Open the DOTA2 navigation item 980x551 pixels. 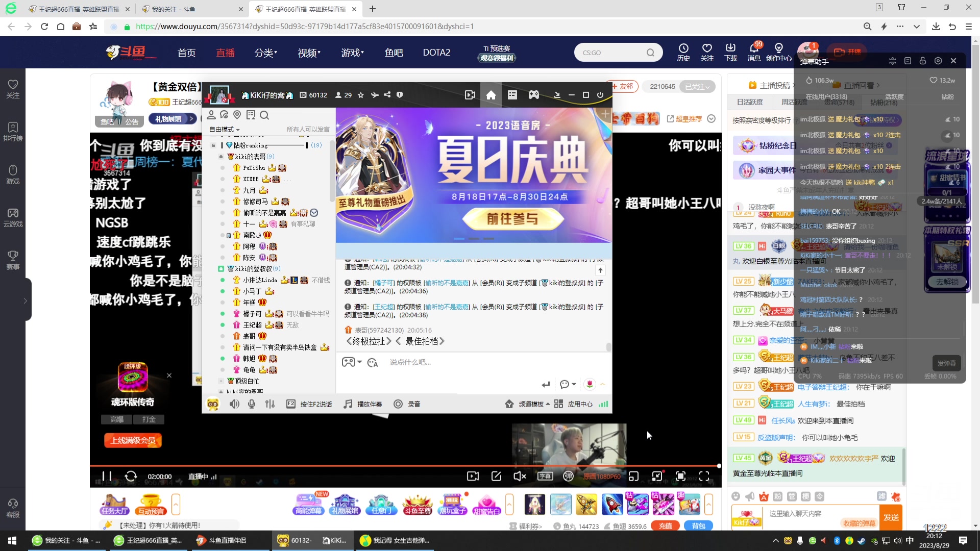(436, 53)
